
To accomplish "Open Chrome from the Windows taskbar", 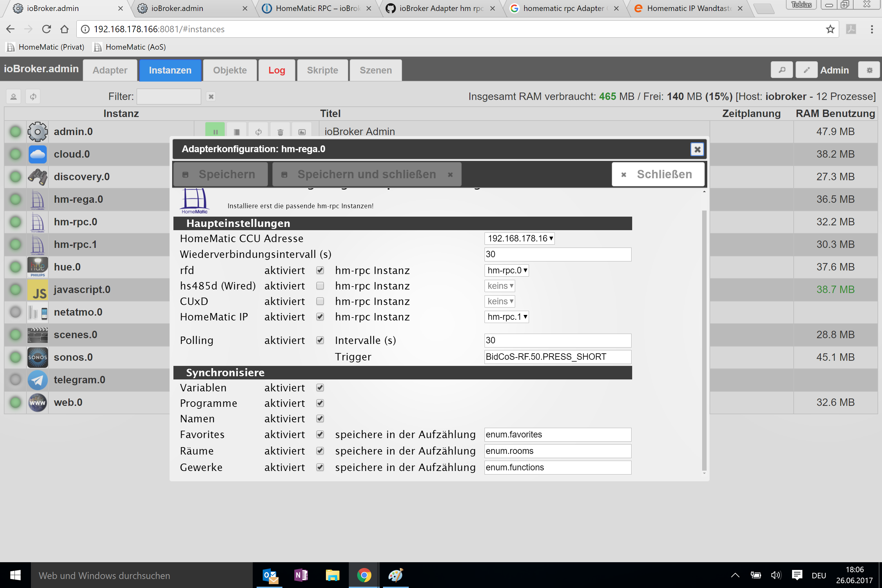I will [x=364, y=575].
